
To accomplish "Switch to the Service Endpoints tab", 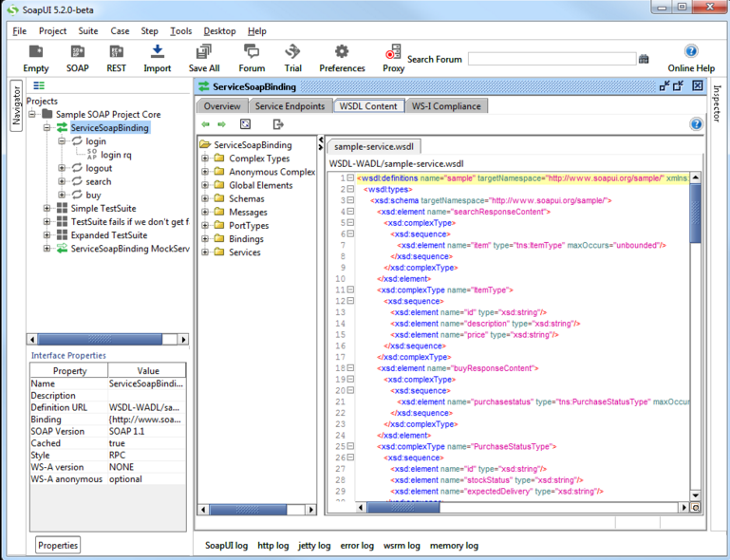I will point(290,106).
